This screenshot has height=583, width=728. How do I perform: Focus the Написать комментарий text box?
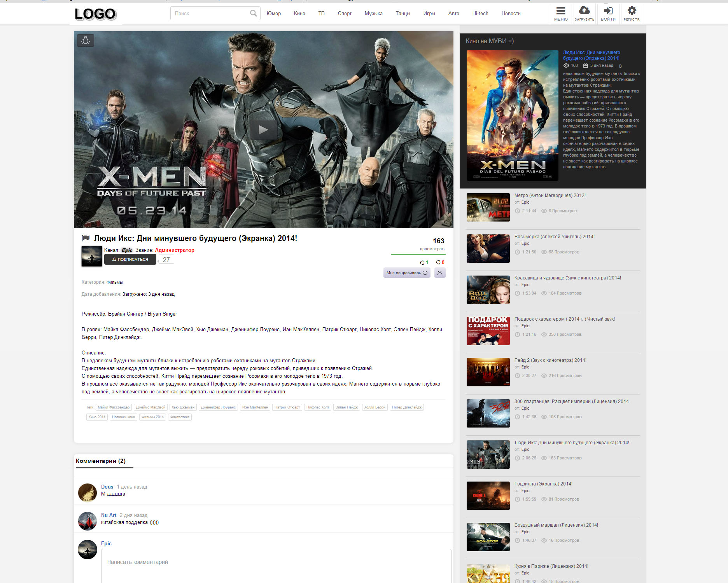(276, 566)
